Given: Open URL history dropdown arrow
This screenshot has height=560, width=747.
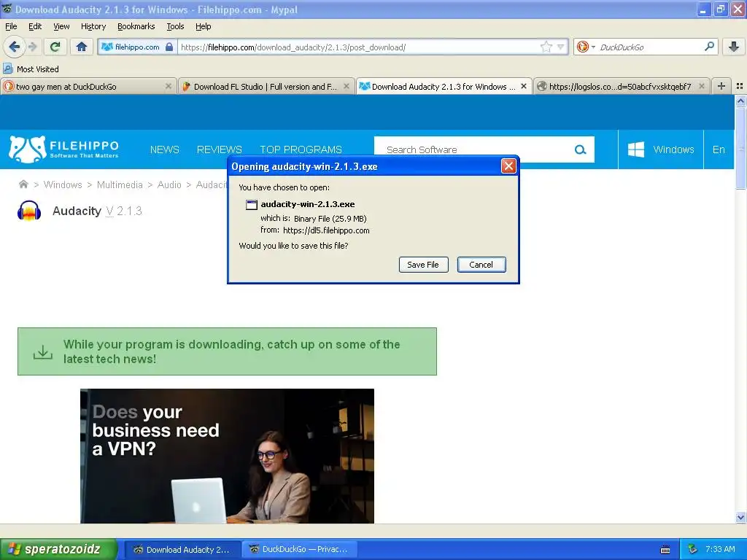Looking at the screenshot, I should pos(561,47).
